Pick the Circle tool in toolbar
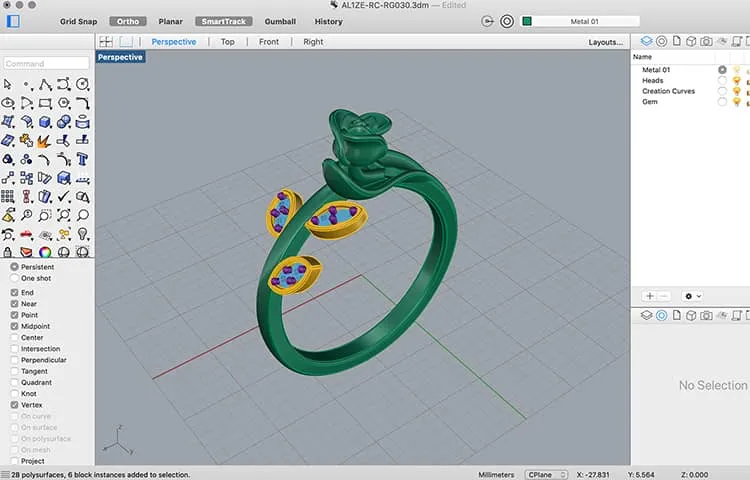The image size is (750, 480). pos(82,85)
